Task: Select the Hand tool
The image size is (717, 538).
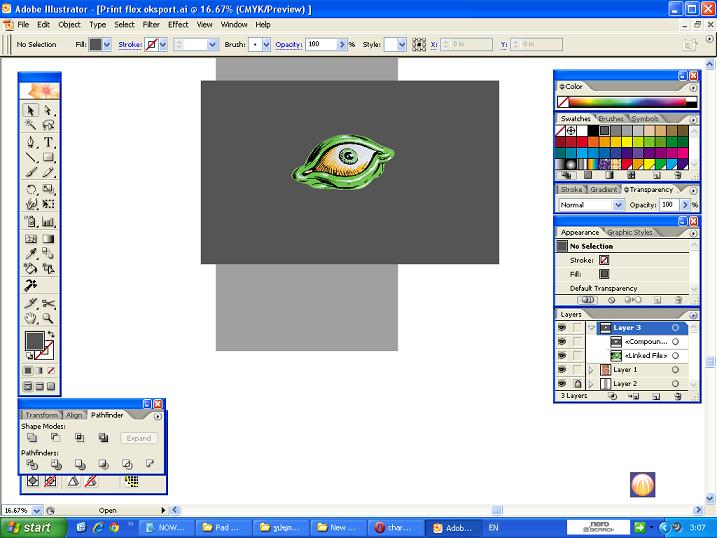Action: (x=31, y=318)
